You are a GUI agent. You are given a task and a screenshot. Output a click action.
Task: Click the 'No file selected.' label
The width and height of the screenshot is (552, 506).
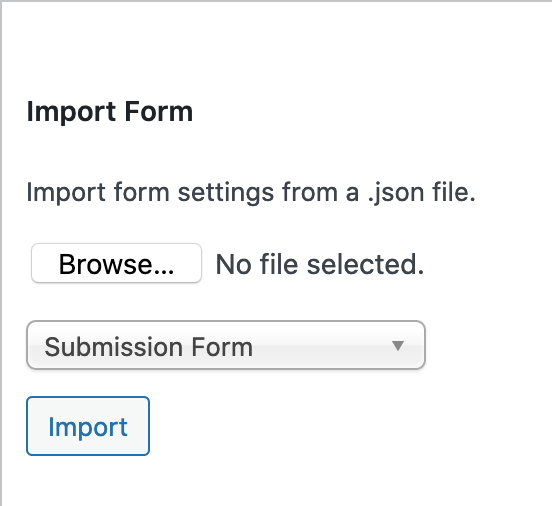tap(320, 264)
